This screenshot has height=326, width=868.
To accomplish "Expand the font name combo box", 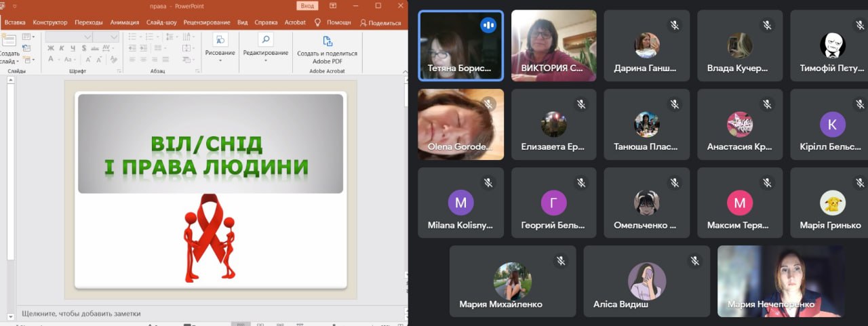I will click(87, 37).
